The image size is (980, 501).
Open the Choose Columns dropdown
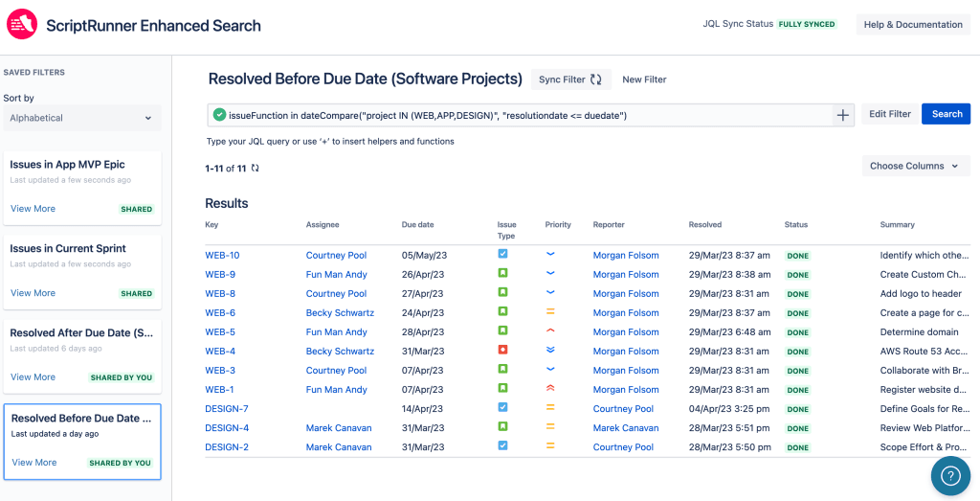coord(915,166)
